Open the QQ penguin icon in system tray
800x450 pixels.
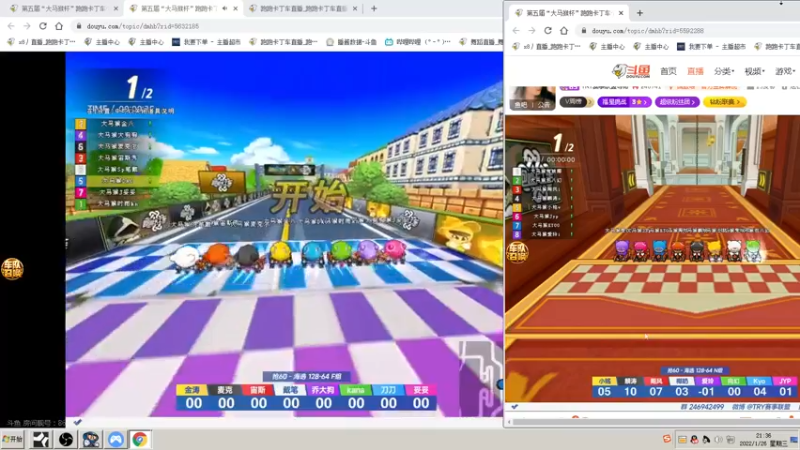[694, 439]
